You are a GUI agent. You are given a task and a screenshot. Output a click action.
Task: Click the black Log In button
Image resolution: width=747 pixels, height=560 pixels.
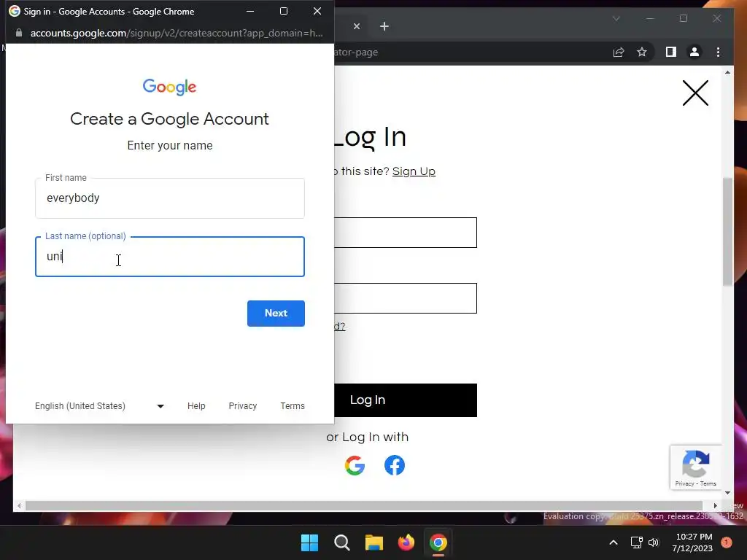coord(406,400)
